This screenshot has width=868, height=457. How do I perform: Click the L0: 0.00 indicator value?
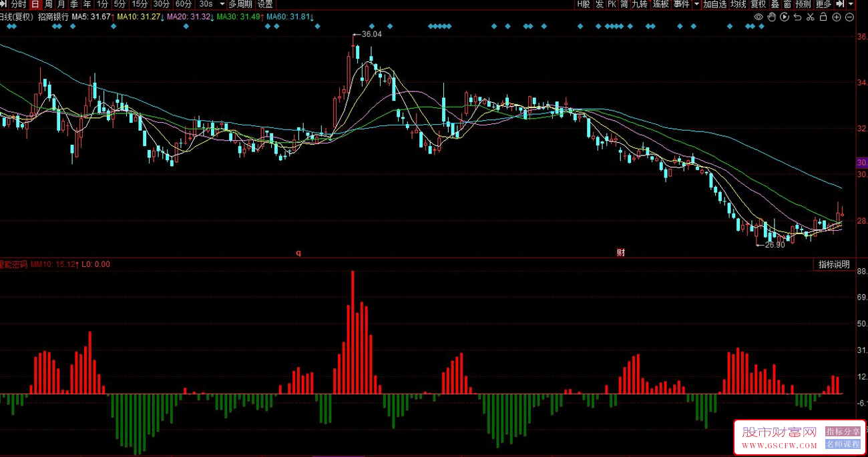(96, 264)
